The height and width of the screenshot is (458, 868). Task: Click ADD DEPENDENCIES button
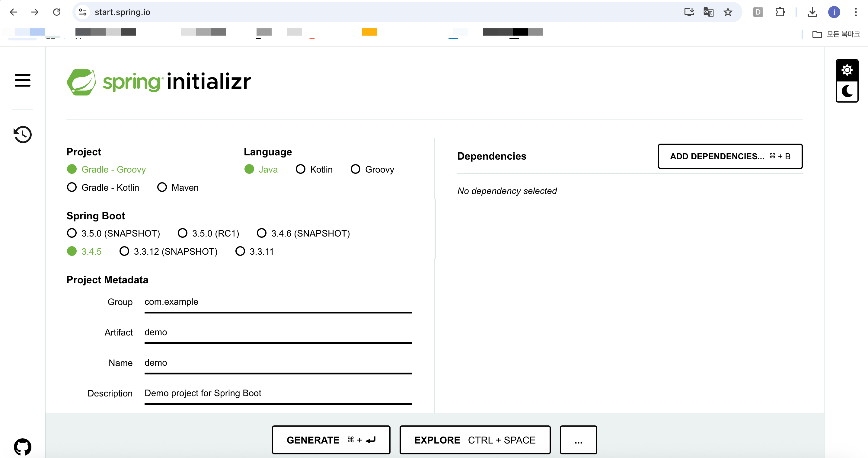click(x=730, y=156)
